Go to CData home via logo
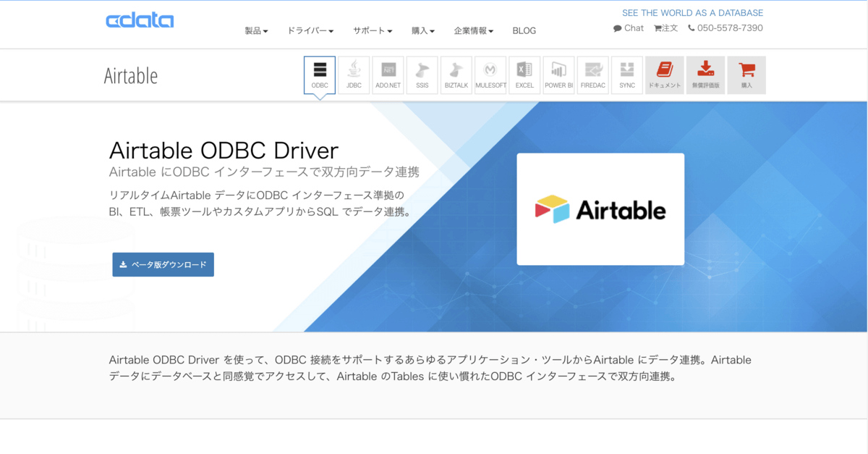 click(x=140, y=20)
